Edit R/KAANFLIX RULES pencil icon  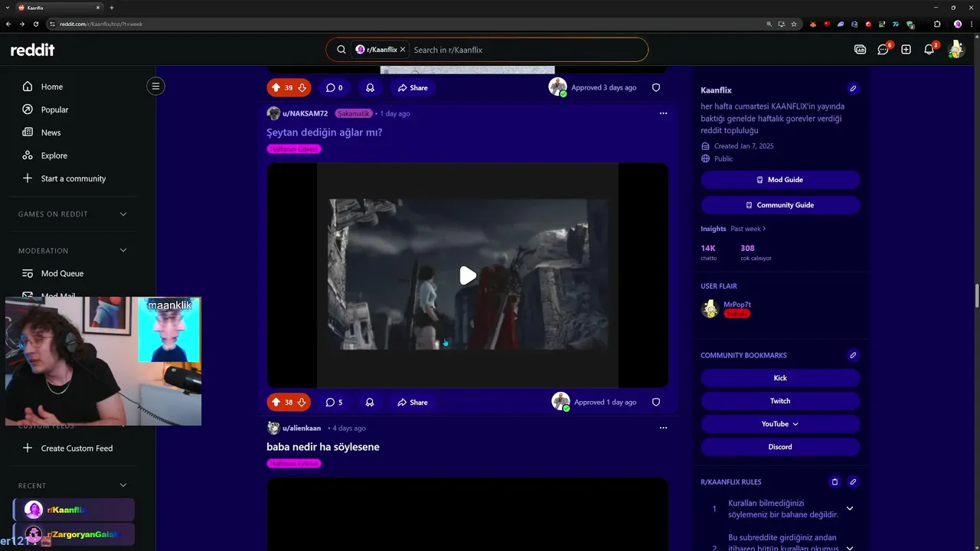(x=853, y=482)
